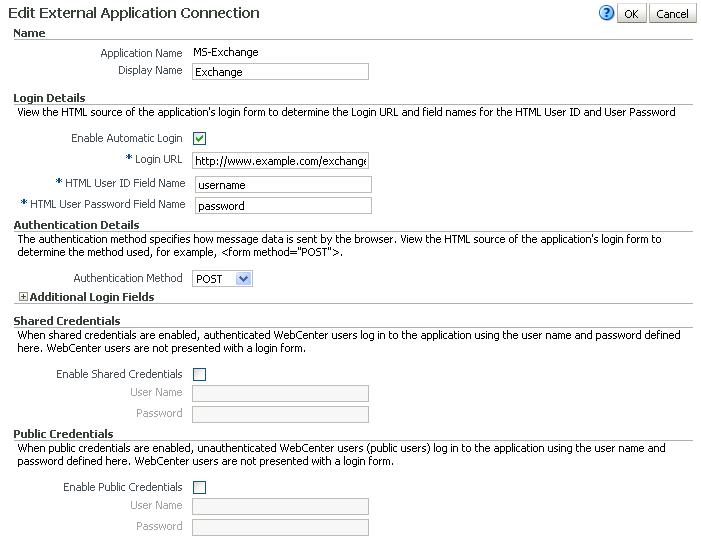Image resolution: width=701 pixels, height=540 pixels.
Task: Select the HTML User ID Field Name input
Action: [x=283, y=185]
